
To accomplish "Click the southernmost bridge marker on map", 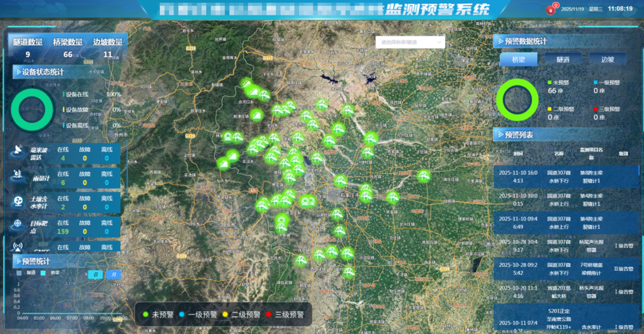I will point(348,271).
